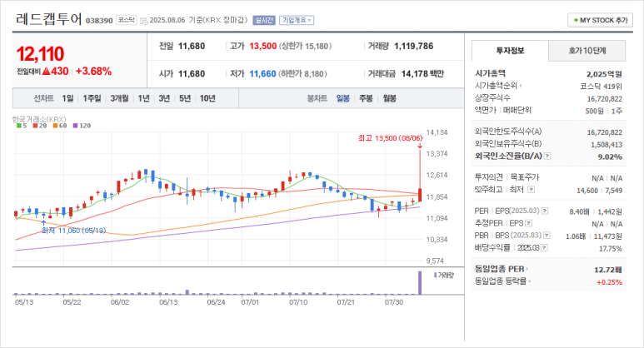This screenshot has height=348, width=644.
Task: Click the 한국거래소(KRX) chart label
Action: click(39, 119)
